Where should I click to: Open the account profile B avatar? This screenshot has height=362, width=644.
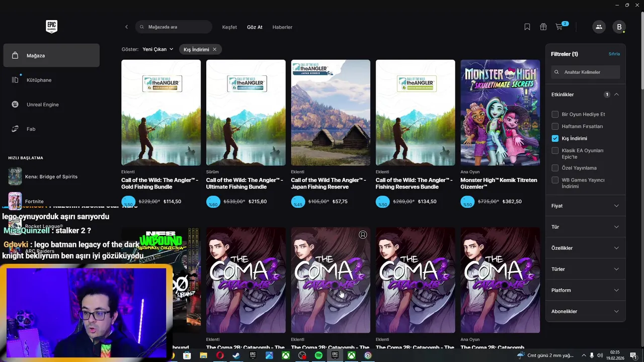[619, 27]
